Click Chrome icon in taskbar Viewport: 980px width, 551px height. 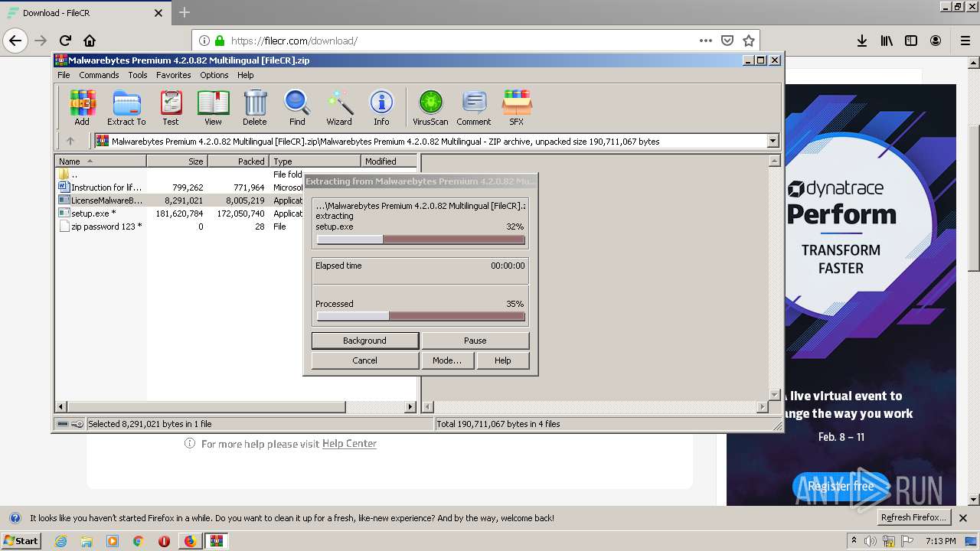(138, 541)
